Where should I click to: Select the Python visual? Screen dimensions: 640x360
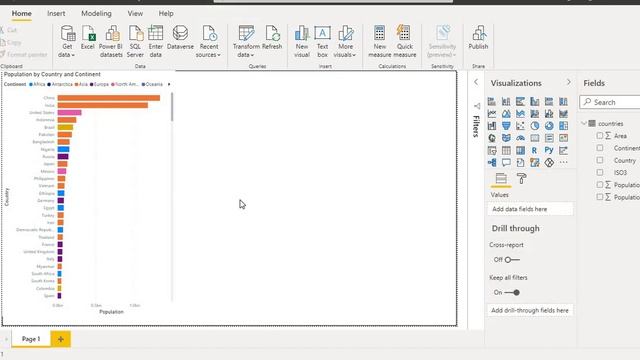coord(549,150)
